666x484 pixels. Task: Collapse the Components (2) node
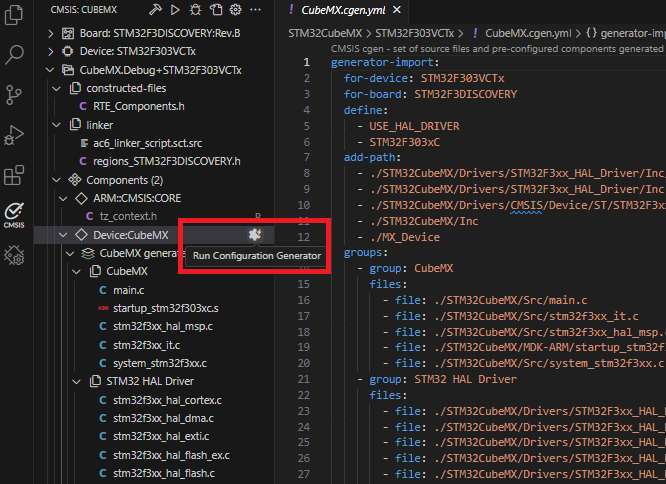(56, 180)
